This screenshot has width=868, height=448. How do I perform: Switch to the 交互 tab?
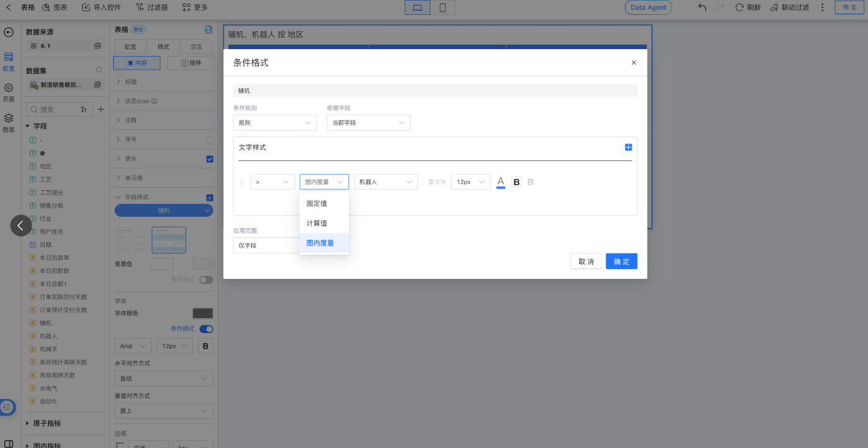click(x=197, y=47)
